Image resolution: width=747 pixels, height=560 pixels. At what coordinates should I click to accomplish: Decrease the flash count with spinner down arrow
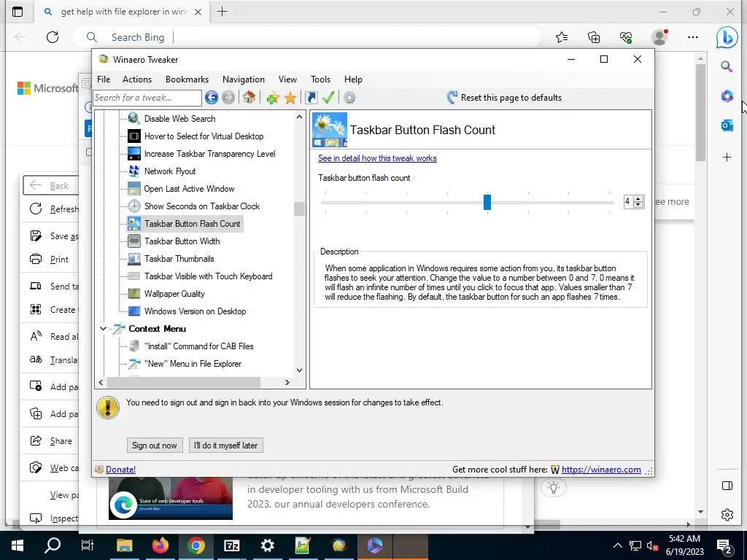pyautogui.click(x=638, y=205)
